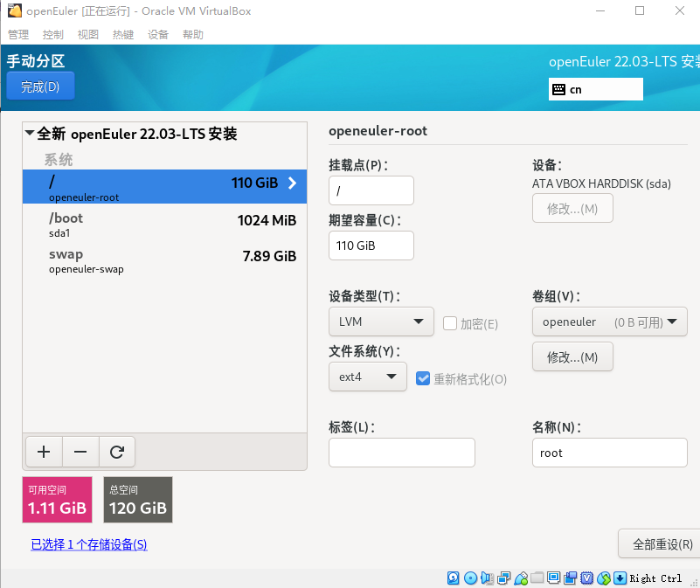Click the optical drives status icon

pyautogui.click(x=469, y=578)
